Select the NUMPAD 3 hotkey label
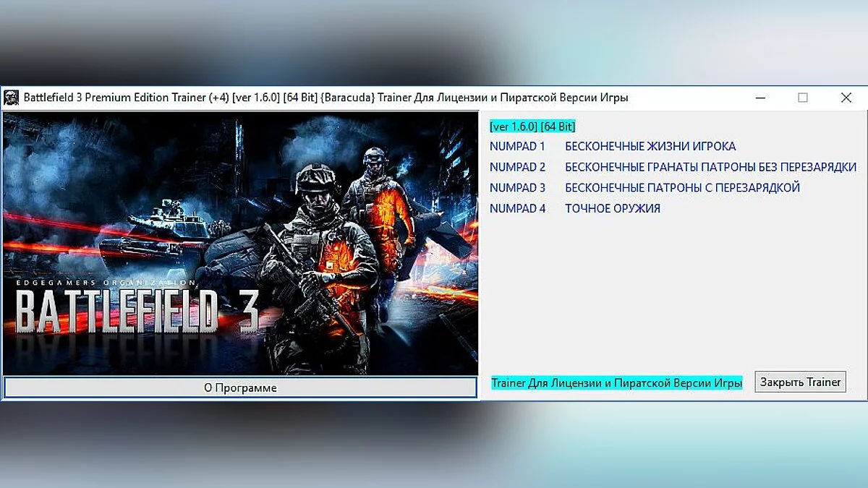This screenshot has width=868, height=488. click(518, 188)
